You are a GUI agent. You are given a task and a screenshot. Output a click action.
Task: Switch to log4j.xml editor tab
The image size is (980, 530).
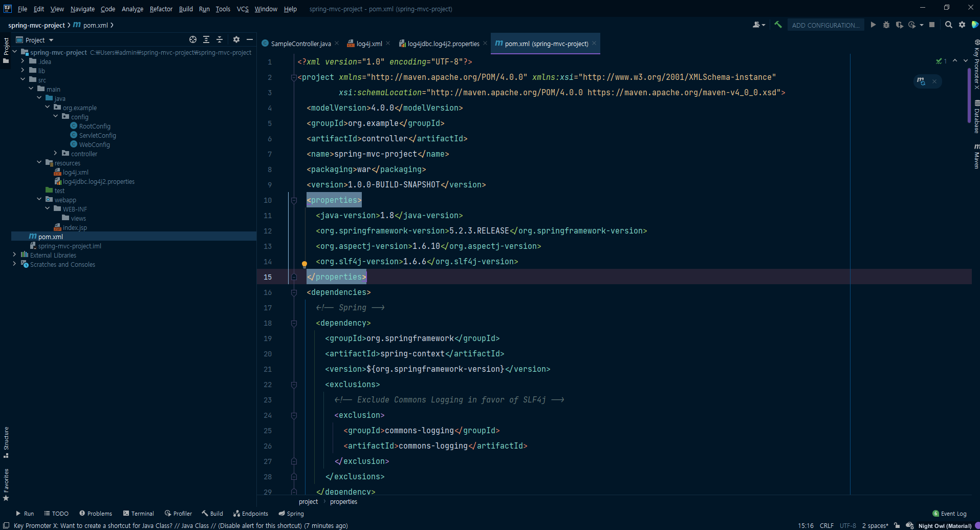click(x=365, y=44)
